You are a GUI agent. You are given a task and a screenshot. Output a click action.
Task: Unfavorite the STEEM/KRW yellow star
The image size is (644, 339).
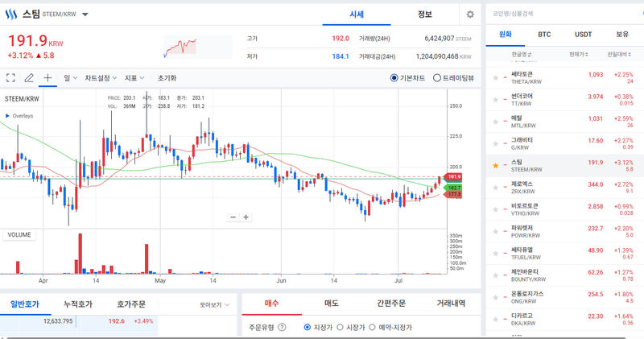(496, 166)
